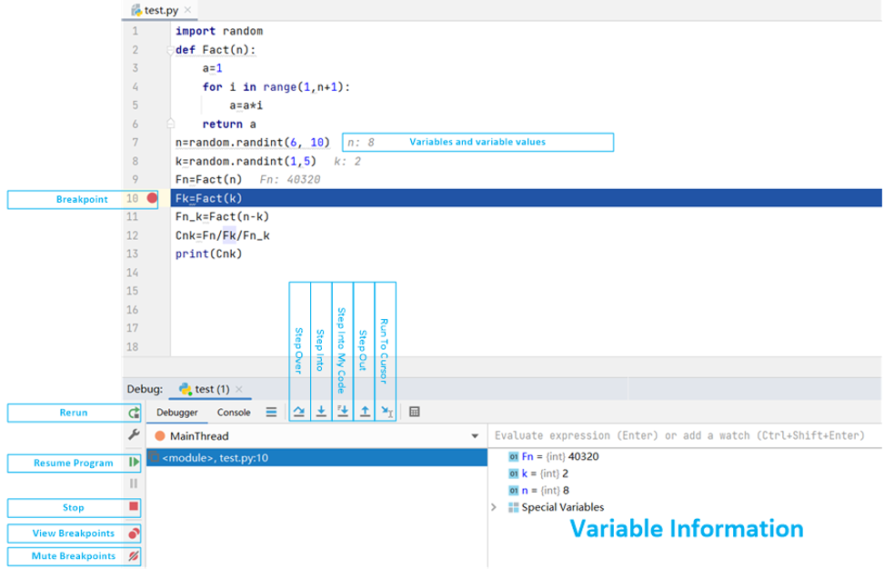Open the debugger settings wrench icon

pyautogui.click(x=133, y=434)
